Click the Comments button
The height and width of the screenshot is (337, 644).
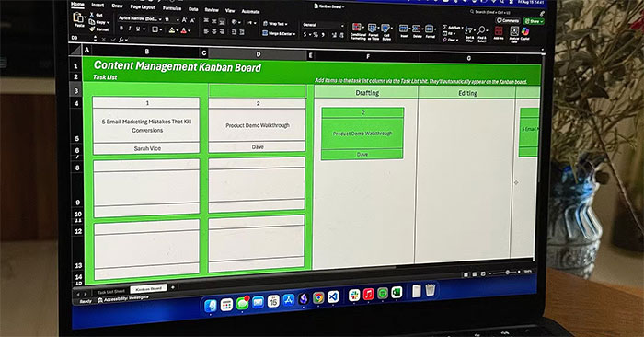point(508,20)
